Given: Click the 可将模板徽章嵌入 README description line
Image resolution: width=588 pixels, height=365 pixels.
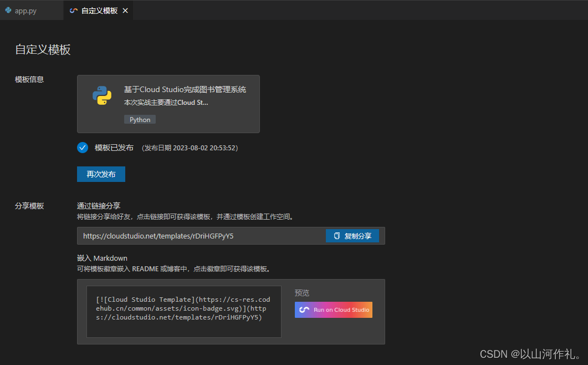Looking at the screenshot, I should coord(175,269).
